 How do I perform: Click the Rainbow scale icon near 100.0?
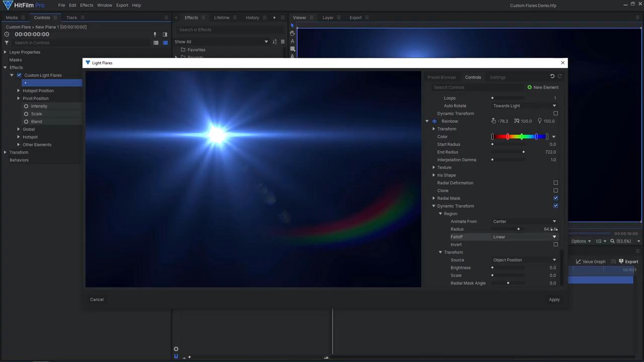coord(517,121)
